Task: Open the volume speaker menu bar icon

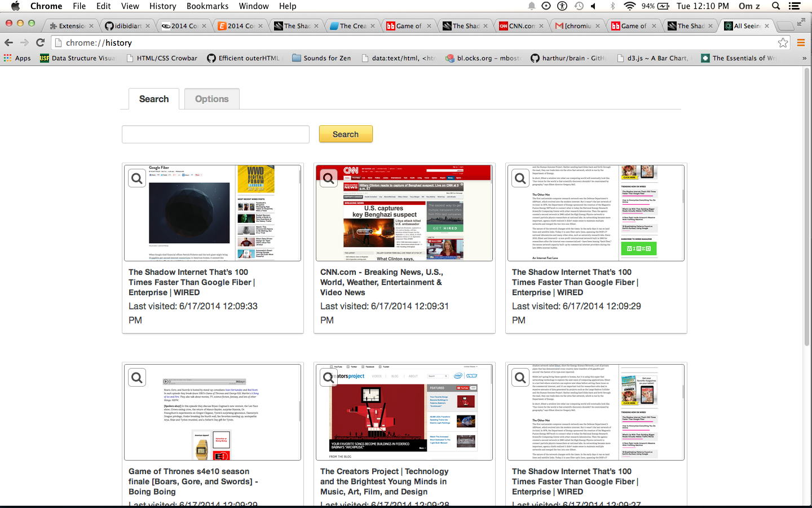Action: (x=594, y=6)
